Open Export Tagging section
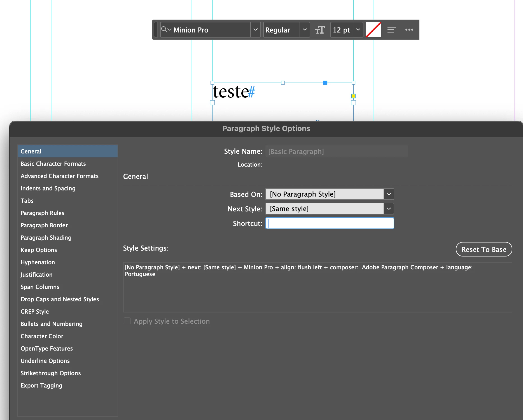The image size is (523, 420). (x=67, y=385)
